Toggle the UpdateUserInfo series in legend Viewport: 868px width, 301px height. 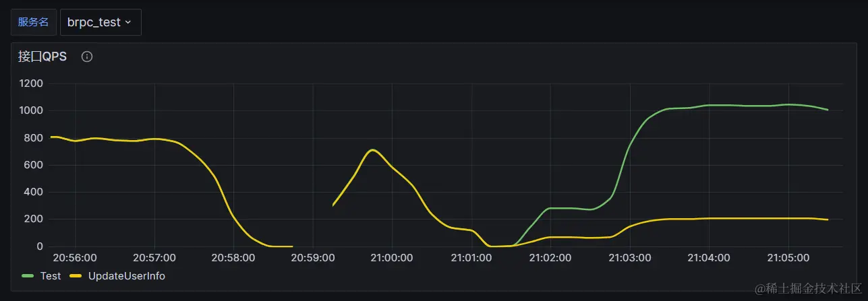(x=127, y=276)
